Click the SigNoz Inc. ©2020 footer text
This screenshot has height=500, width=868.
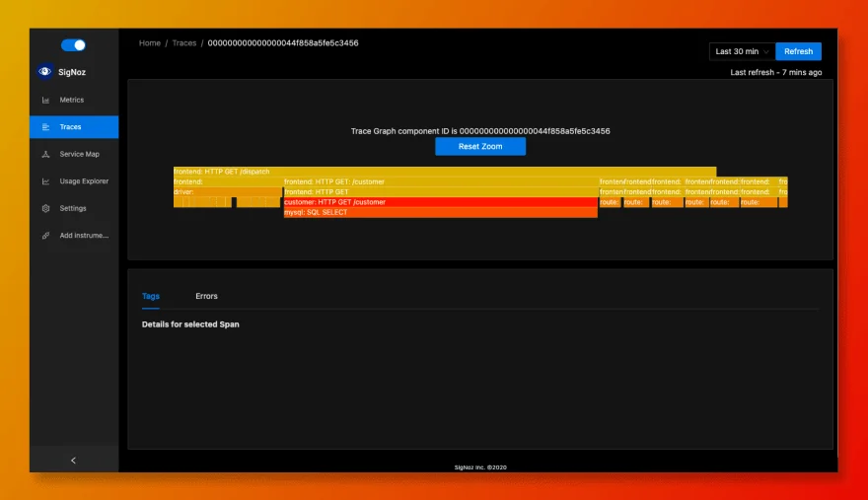tap(480, 467)
